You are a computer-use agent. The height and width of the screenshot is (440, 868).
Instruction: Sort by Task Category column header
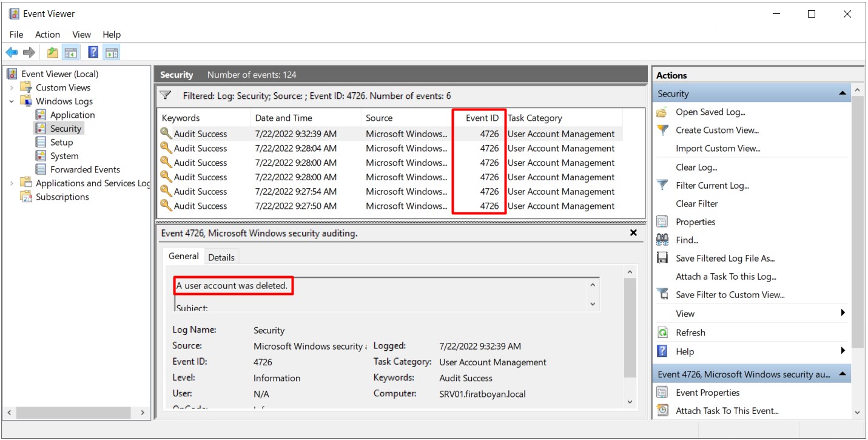tap(563, 118)
